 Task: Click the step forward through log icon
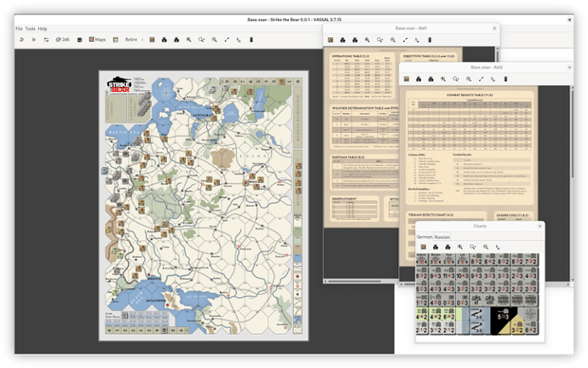pos(34,39)
